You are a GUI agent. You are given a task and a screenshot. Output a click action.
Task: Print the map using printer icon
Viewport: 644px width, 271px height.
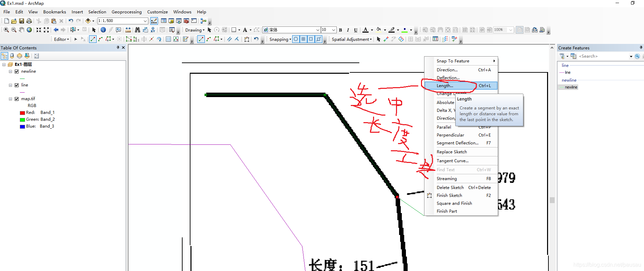pyautogui.click(x=29, y=21)
